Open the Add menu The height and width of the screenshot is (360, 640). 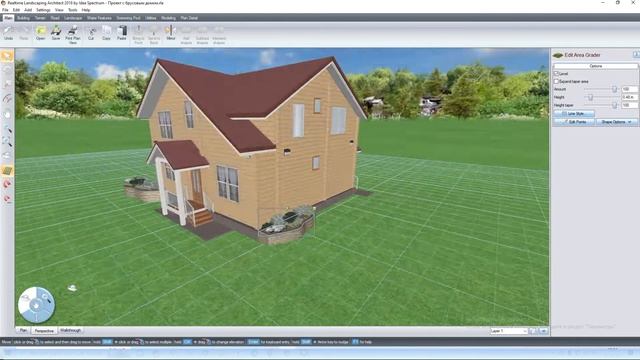28,10
